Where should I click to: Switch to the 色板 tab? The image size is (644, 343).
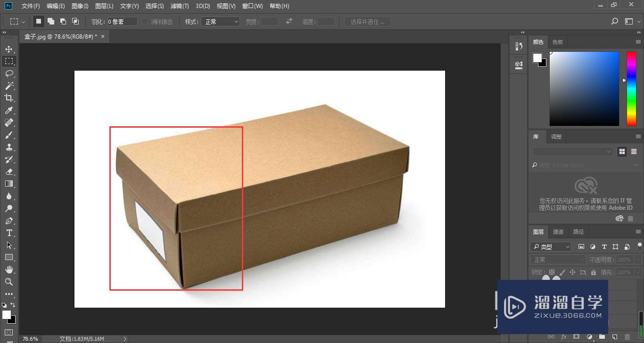point(558,42)
